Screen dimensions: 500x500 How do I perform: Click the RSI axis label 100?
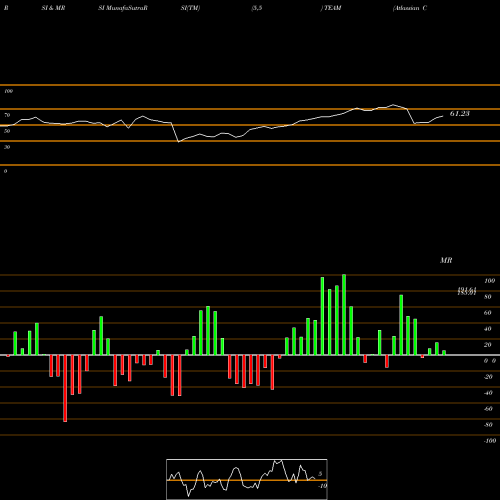[x=8, y=91]
